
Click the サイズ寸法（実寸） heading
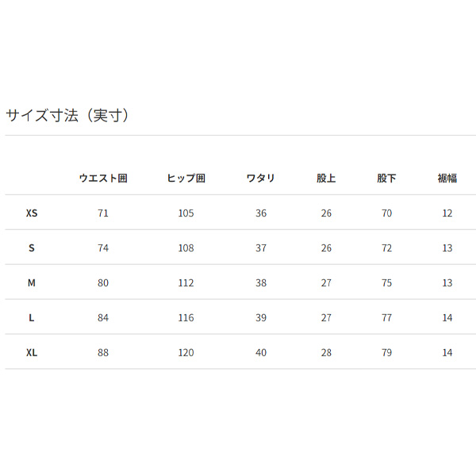pyautogui.click(x=67, y=116)
